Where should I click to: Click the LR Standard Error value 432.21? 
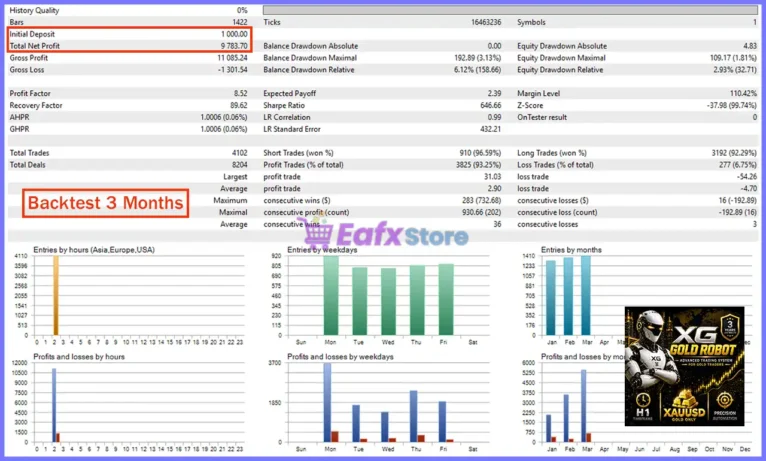491,129
